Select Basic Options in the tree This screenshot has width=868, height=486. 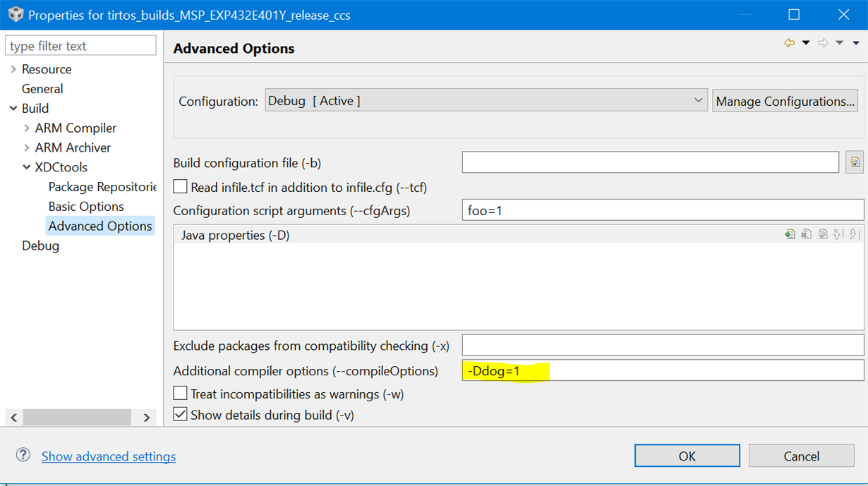click(86, 207)
